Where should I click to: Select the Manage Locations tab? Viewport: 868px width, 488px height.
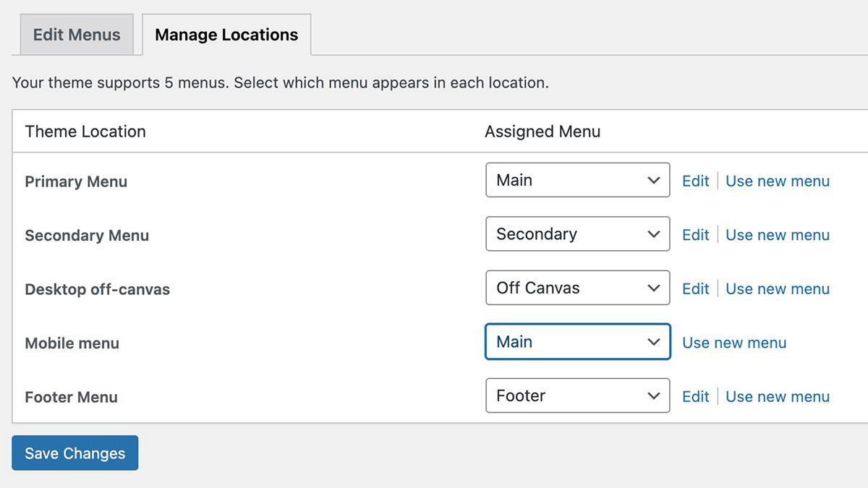click(x=226, y=35)
